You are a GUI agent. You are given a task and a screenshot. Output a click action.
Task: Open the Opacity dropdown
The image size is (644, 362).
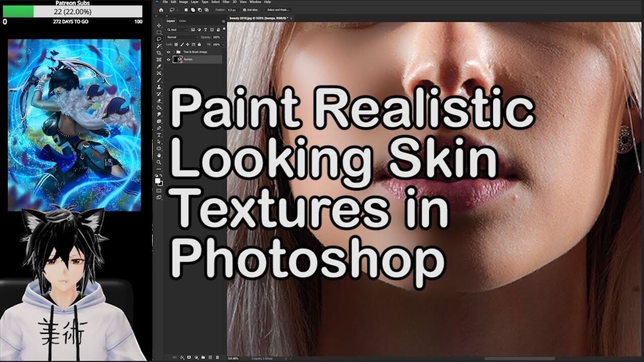tap(222, 37)
